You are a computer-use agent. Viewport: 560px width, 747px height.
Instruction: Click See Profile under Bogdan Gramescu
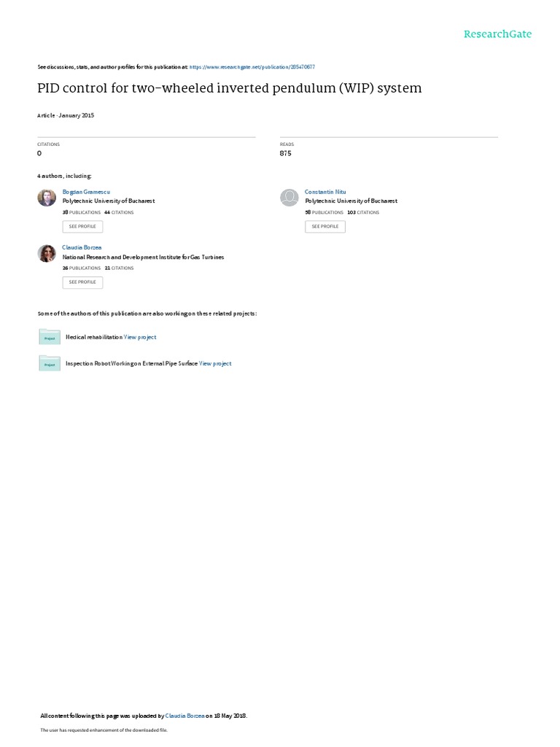(x=82, y=226)
